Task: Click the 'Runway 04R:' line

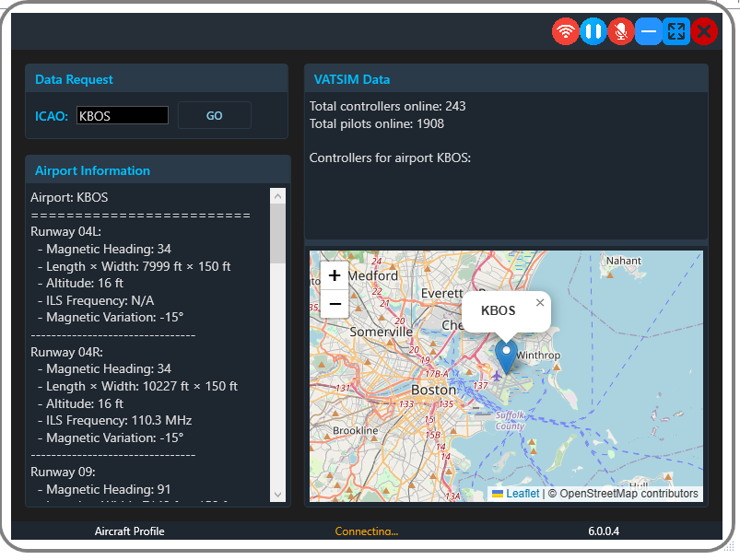Action: click(66, 352)
